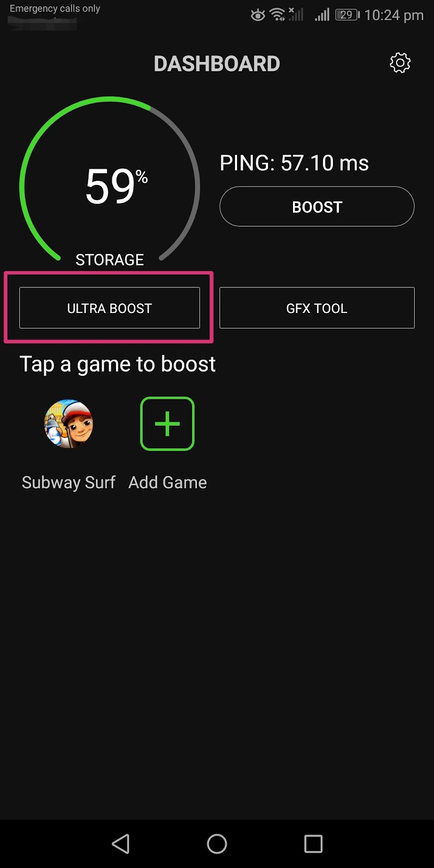Tap the PING 57.10 ms reading
This screenshot has height=868, width=434.
(x=294, y=163)
